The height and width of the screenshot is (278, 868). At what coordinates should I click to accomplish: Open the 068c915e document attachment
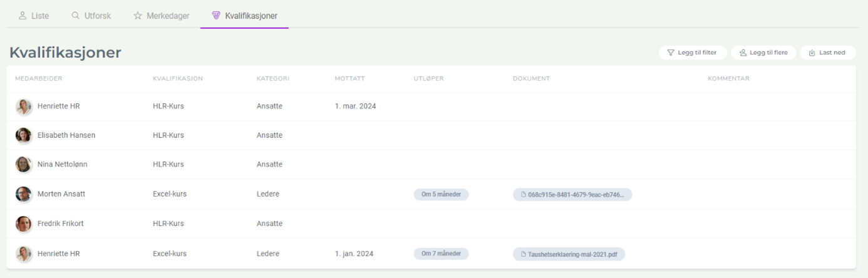[x=572, y=195]
